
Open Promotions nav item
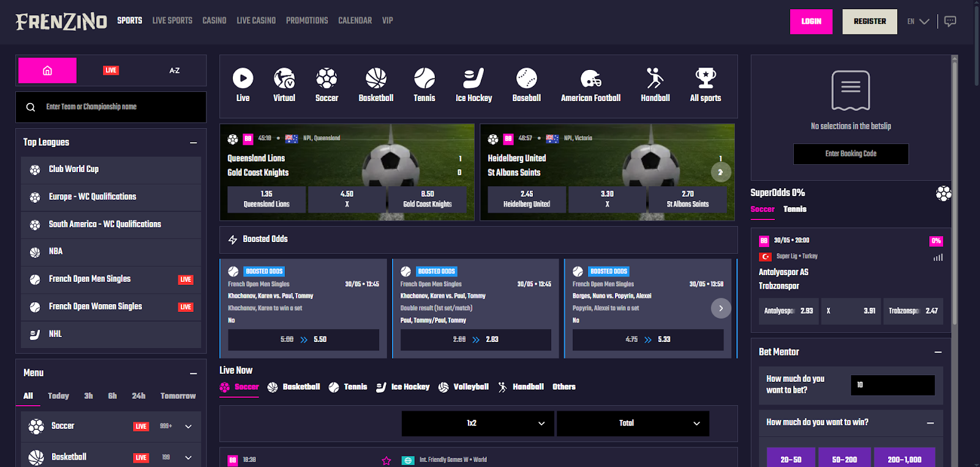point(307,21)
